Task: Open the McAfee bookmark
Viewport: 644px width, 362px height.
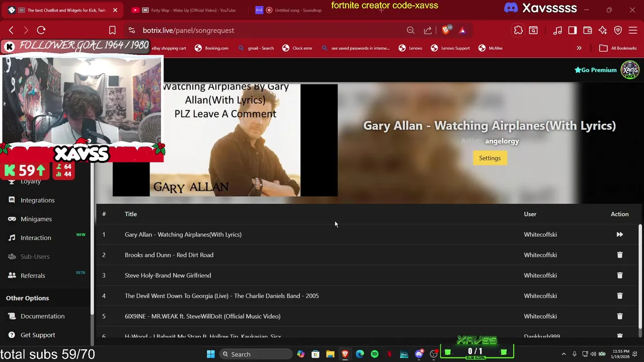Action: 491,48
